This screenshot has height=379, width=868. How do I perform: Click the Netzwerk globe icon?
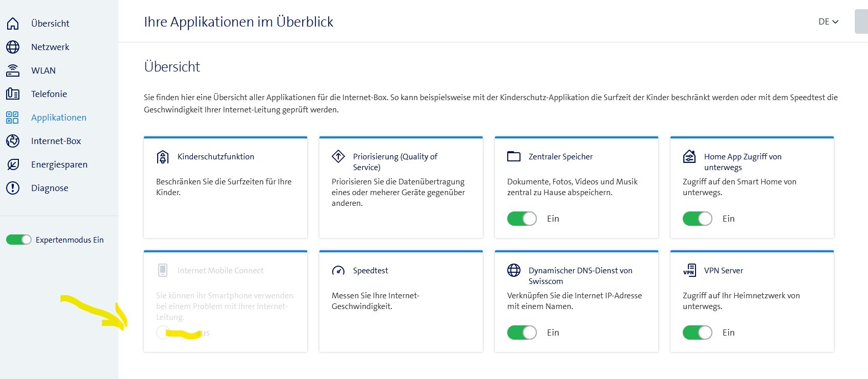point(13,47)
